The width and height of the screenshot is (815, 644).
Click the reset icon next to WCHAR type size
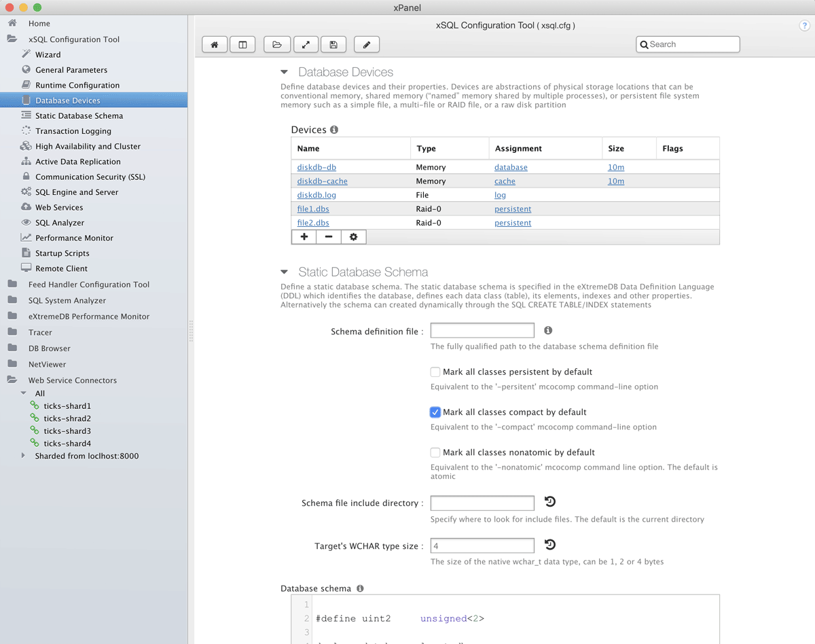pyautogui.click(x=549, y=545)
